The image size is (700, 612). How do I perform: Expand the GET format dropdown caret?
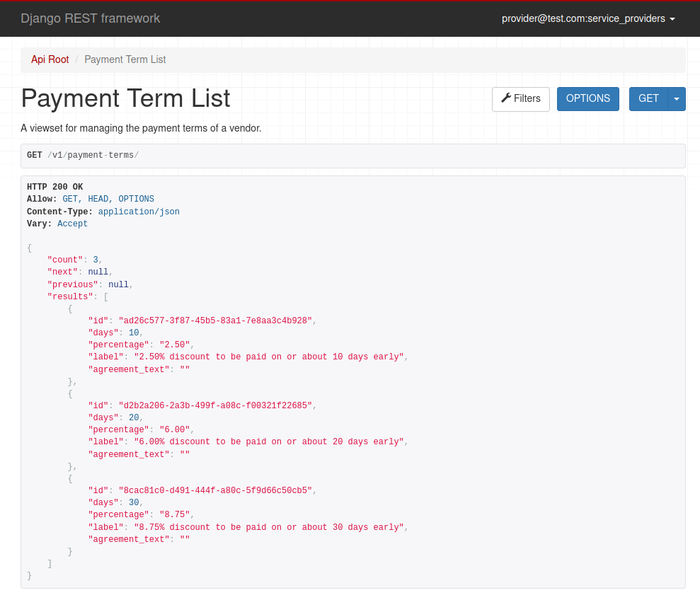[677, 99]
